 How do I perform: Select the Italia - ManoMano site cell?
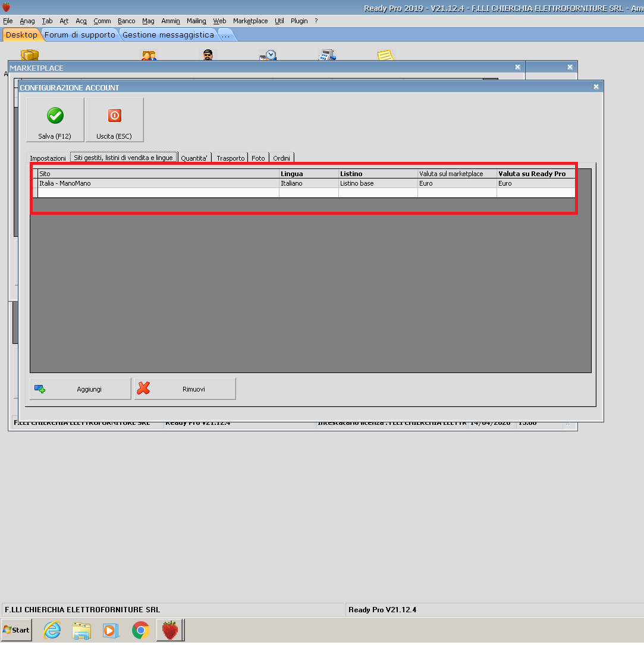click(159, 183)
